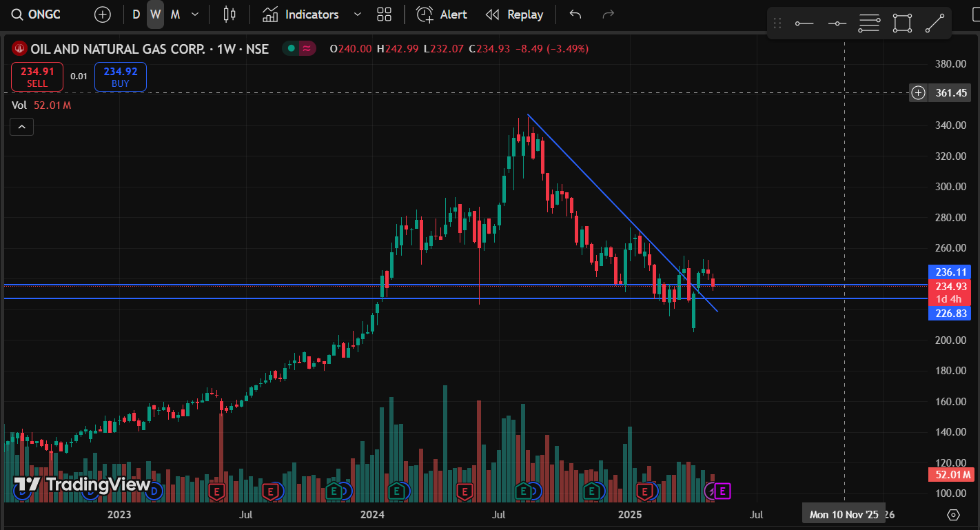The width and height of the screenshot is (980, 530).
Task: Open the purple upcoming earnings E marker
Action: [722, 491]
